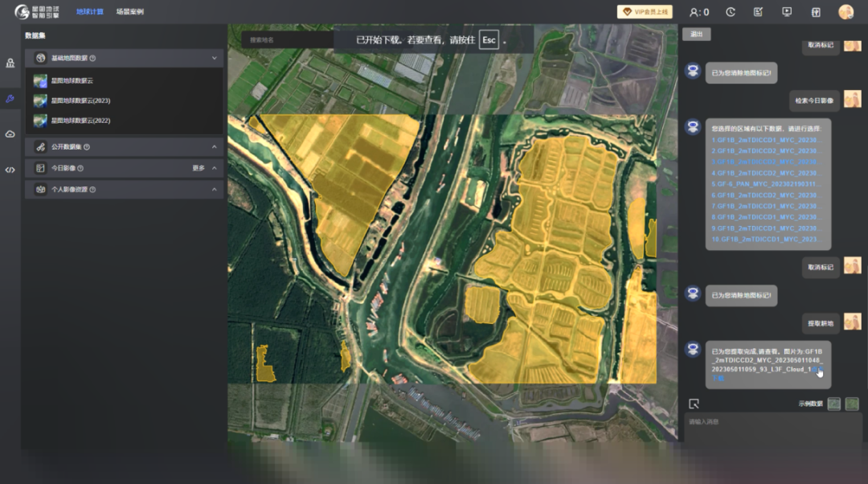Open the user avatar profile menu

point(845,12)
